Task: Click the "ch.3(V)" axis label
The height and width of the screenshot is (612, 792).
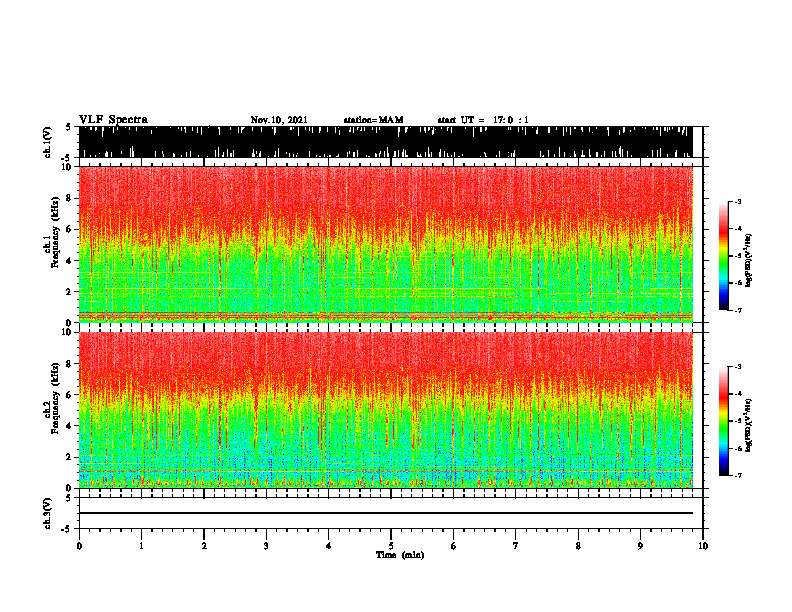Action: (48, 514)
